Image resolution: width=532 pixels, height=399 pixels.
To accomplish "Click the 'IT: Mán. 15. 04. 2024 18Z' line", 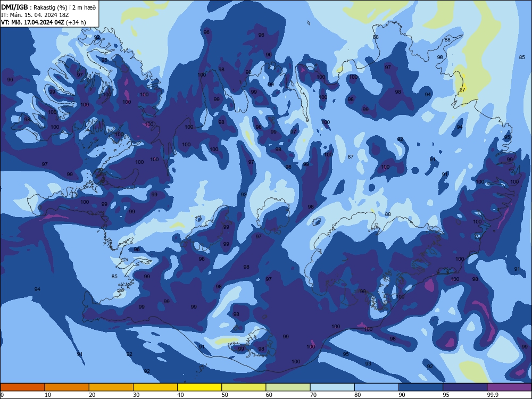I will pos(35,15).
